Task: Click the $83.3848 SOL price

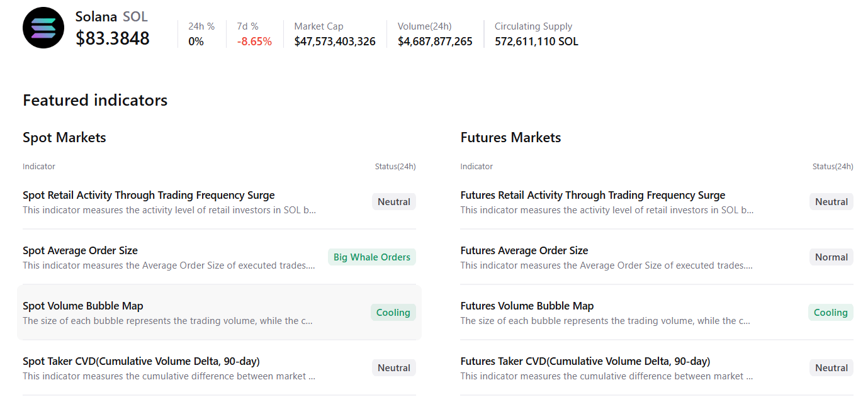Action: (x=113, y=38)
